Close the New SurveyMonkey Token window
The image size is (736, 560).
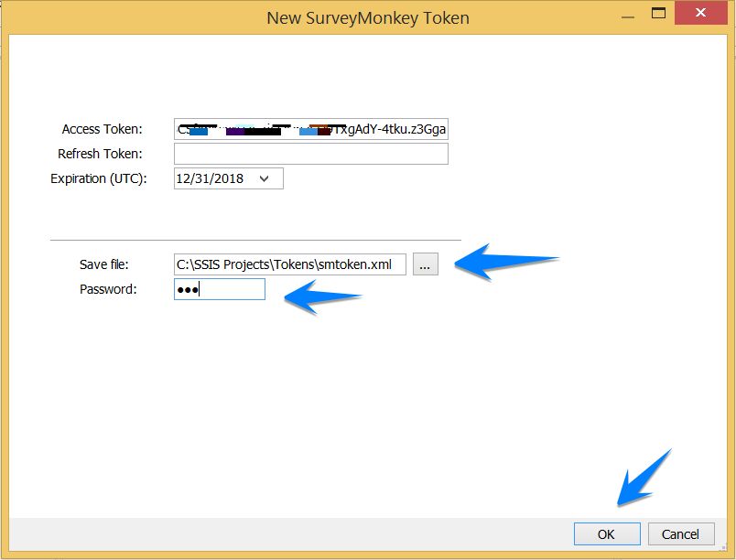coord(700,13)
